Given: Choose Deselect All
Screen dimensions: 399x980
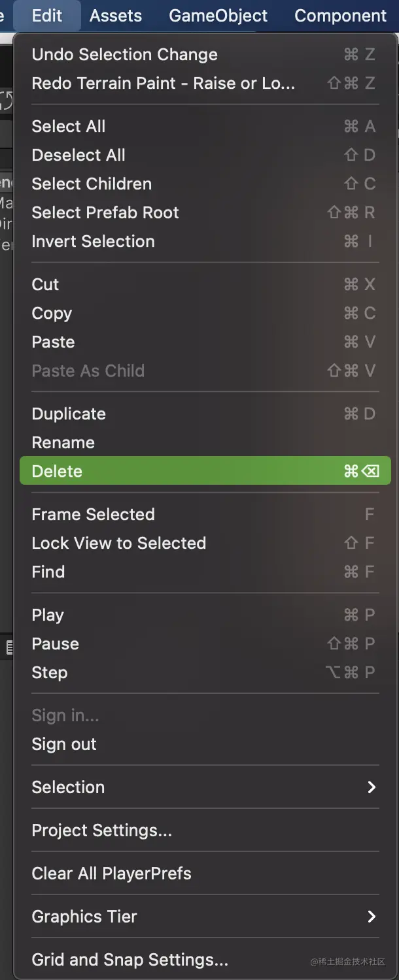Looking at the screenshot, I should (78, 155).
